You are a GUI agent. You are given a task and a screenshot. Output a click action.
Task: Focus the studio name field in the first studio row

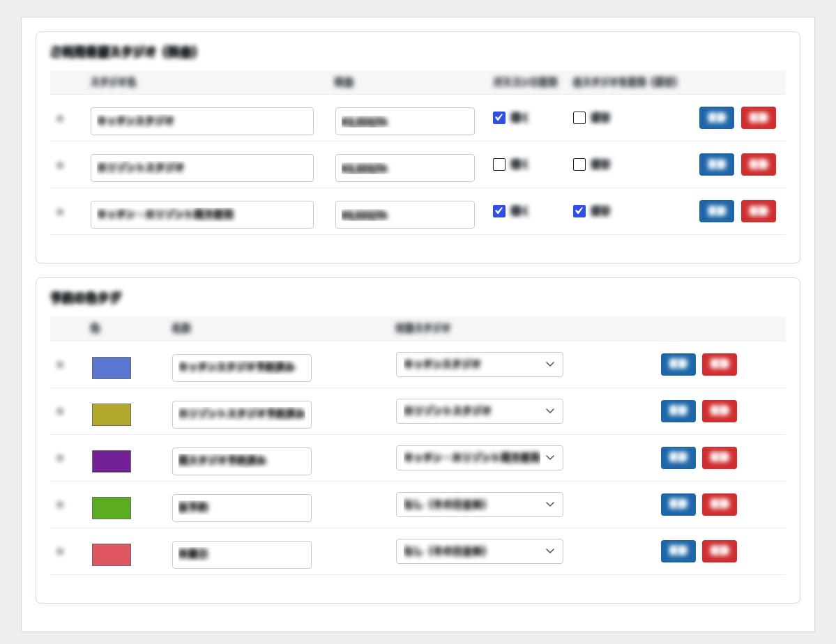(202, 121)
